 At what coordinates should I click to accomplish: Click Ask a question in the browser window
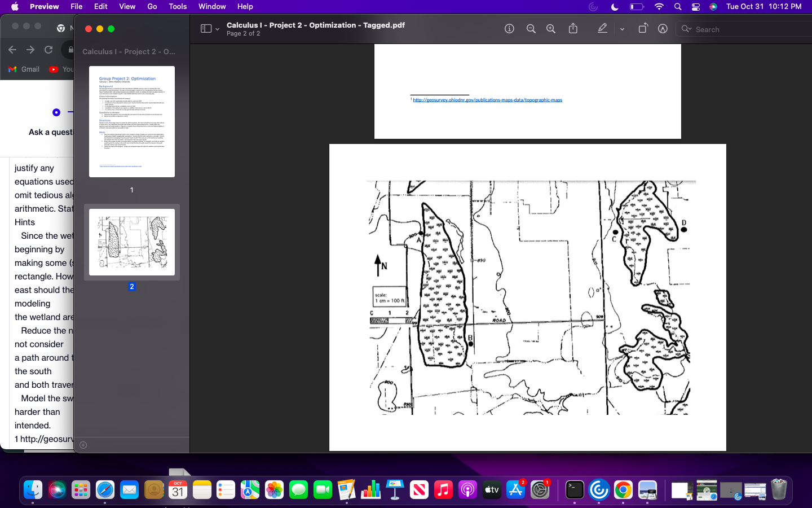click(x=50, y=132)
